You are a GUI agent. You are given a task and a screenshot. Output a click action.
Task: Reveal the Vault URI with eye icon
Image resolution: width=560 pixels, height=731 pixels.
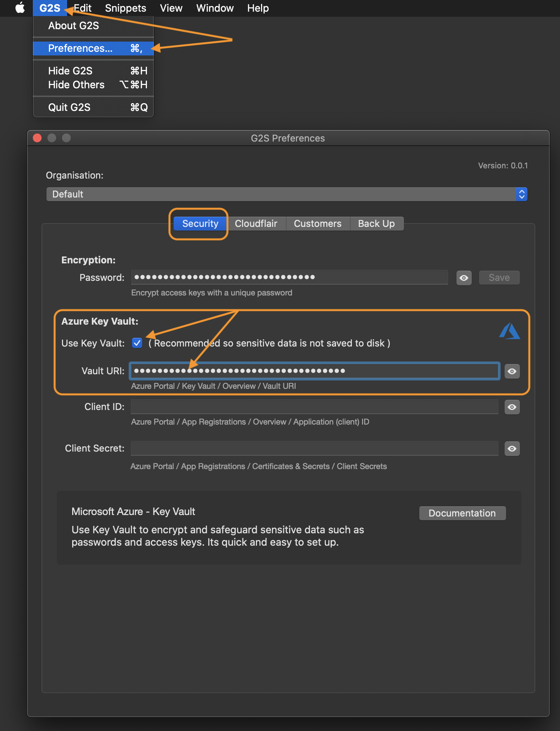(512, 371)
